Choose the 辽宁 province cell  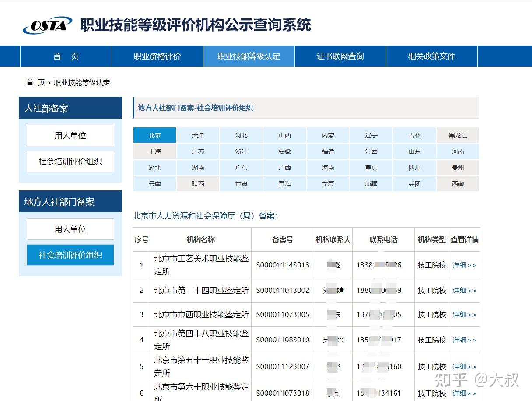pyautogui.click(x=371, y=135)
